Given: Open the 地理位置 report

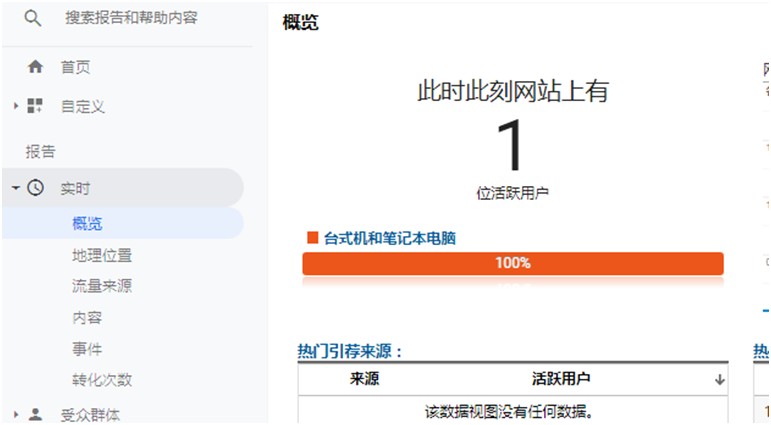Looking at the screenshot, I should [101, 255].
